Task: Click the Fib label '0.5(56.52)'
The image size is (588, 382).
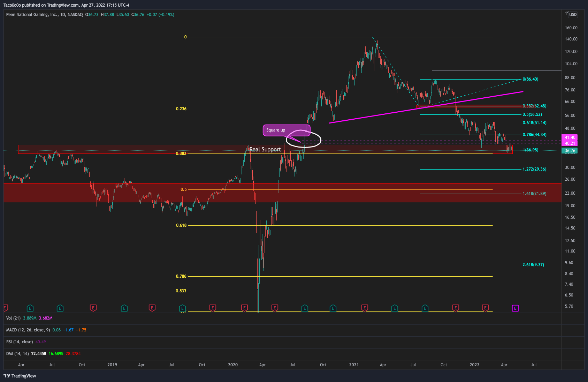Action: [532, 114]
